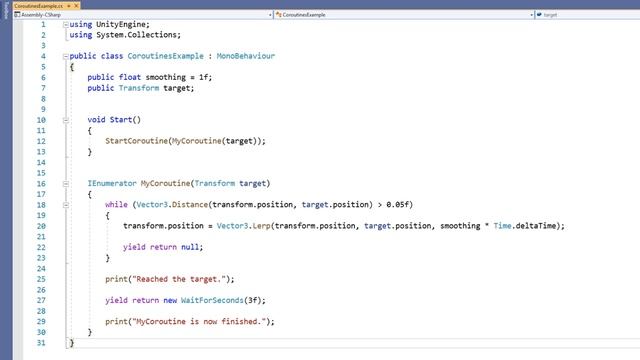Screen dimensions: 640x360
Task: Click UnityEngine in the first using line
Action: (121, 24)
